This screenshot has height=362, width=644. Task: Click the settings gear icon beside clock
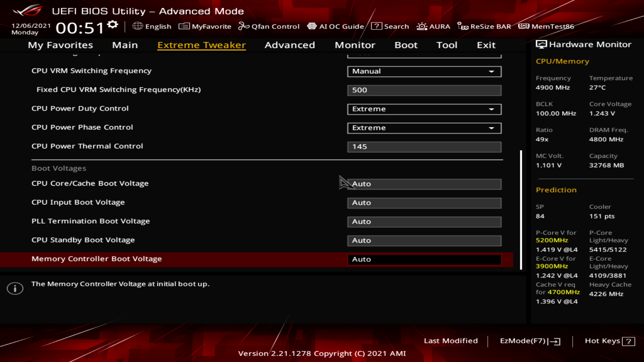click(x=113, y=24)
